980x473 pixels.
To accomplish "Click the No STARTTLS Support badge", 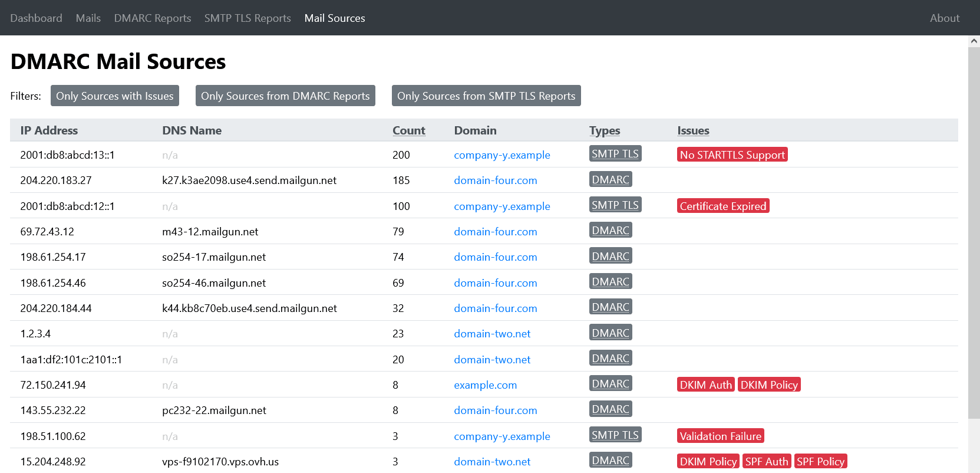I will coord(732,155).
